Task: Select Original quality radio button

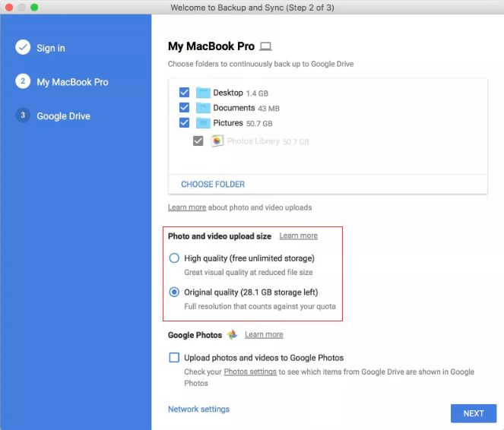Action: (174, 292)
